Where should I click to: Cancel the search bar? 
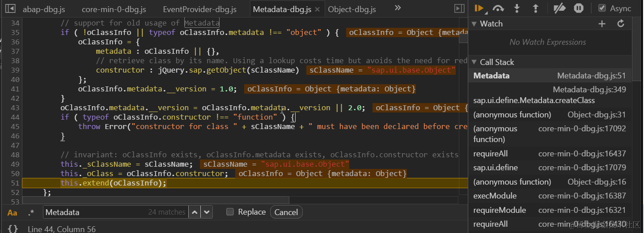[286, 212]
